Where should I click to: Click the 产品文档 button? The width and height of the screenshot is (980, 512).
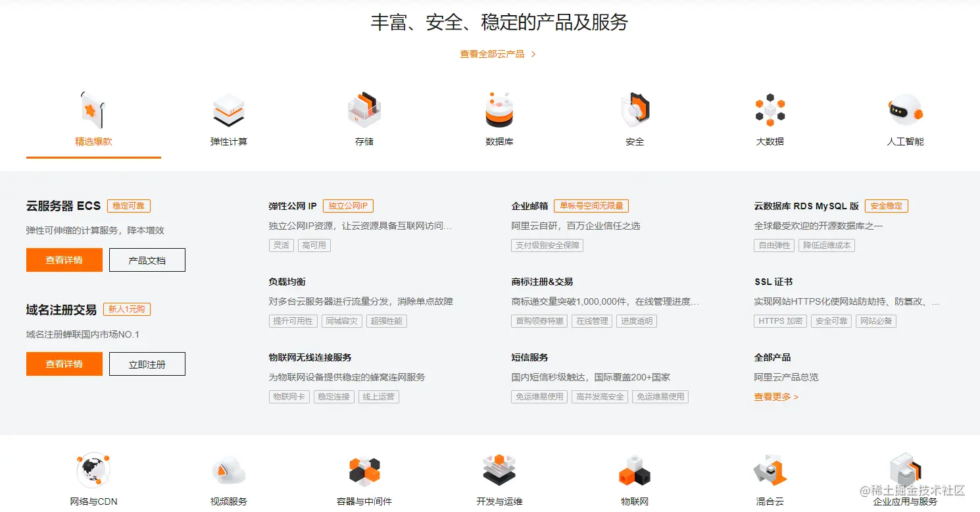coord(147,260)
